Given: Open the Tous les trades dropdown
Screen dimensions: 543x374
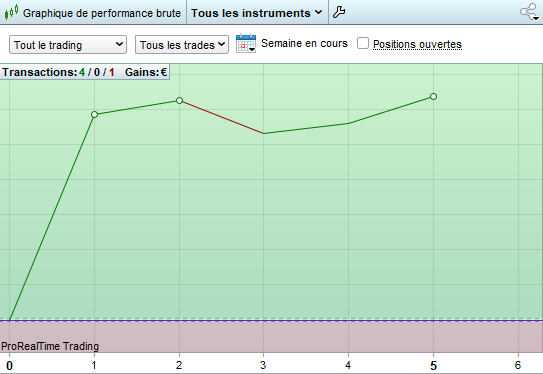Looking at the screenshot, I should coord(182,45).
